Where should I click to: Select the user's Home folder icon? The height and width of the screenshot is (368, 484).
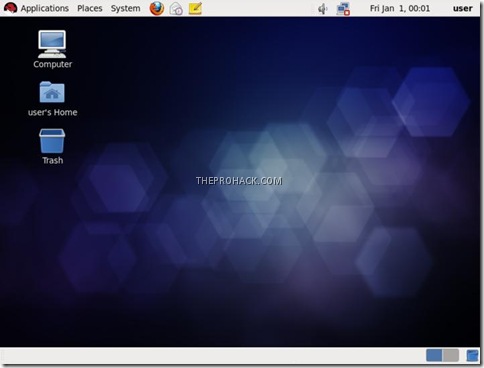pos(52,99)
